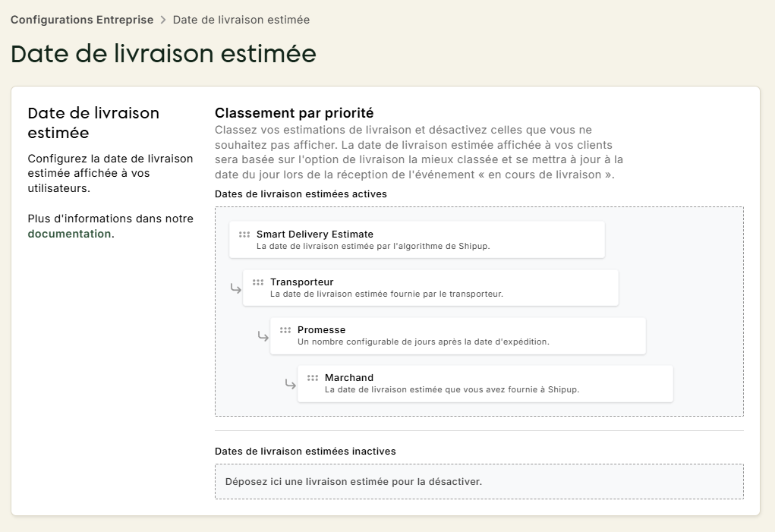Image resolution: width=775 pixels, height=532 pixels.
Task: Select the Transporteur priority card
Action: [430, 288]
